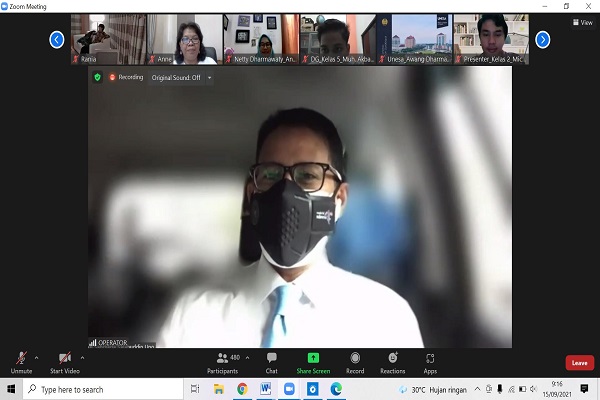Open the View layout menu
This screenshot has width=600, height=400.
[x=580, y=22]
